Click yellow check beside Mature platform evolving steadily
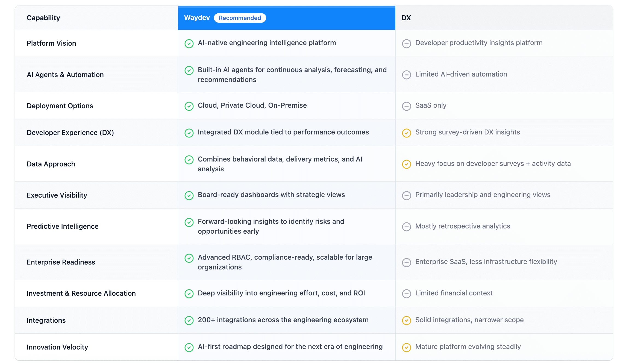Viewport: 626px width, 364px height. click(x=406, y=347)
